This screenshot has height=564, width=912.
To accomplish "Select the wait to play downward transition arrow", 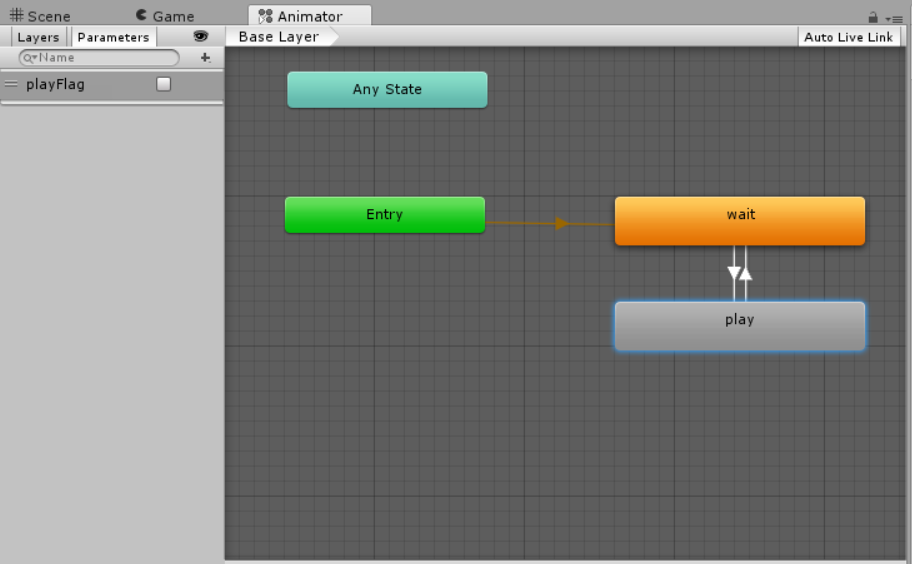I will (x=734, y=273).
